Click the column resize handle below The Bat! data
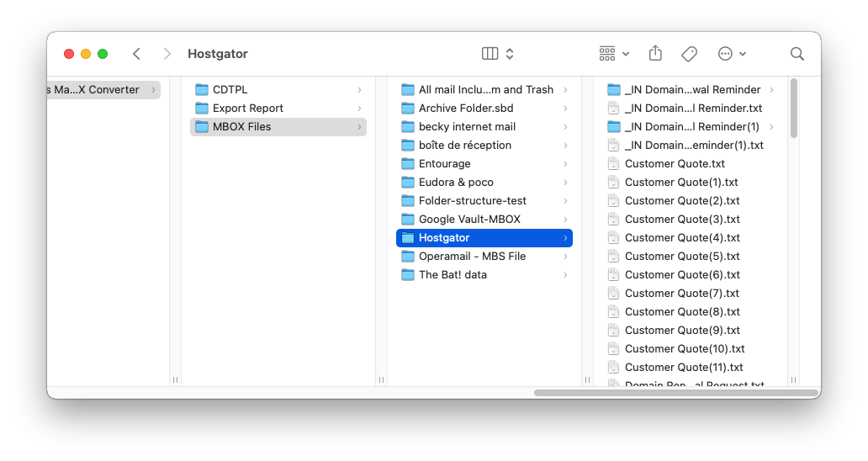The image size is (868, 461). pos(587,379)
